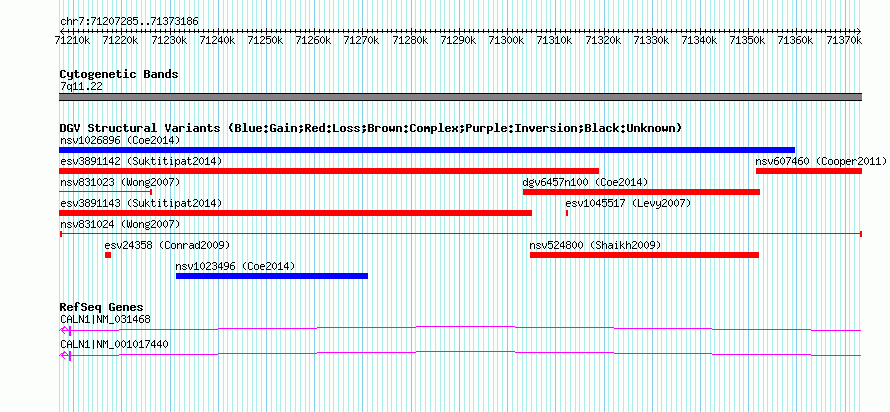Screen dimensions: 890x412
Task: Select the CALN1|NM_001017440 gene label
Action: coord(114,344)
